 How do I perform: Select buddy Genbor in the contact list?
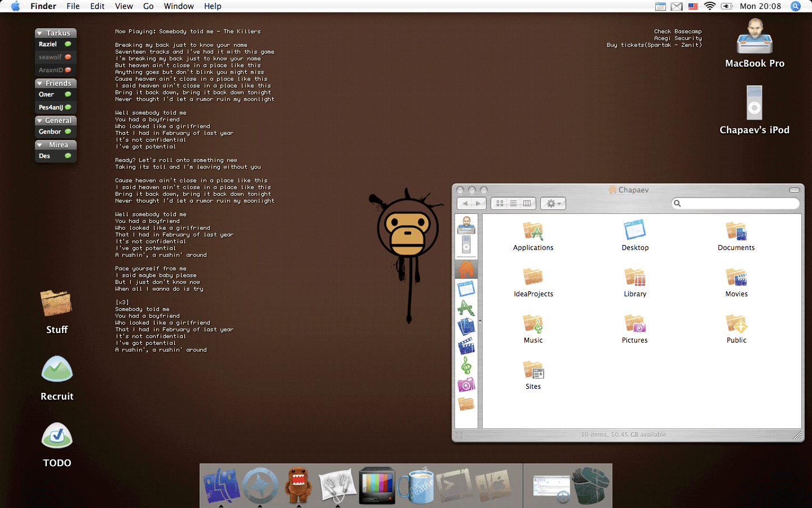coord(55,132)
